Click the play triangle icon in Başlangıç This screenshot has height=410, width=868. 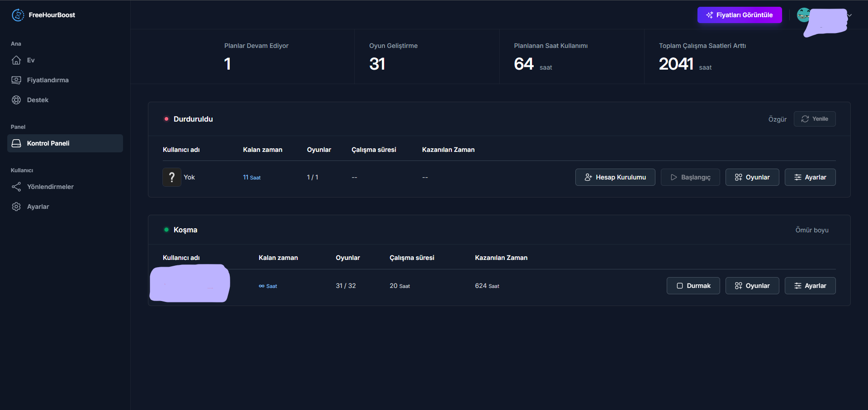pos(674,177)
